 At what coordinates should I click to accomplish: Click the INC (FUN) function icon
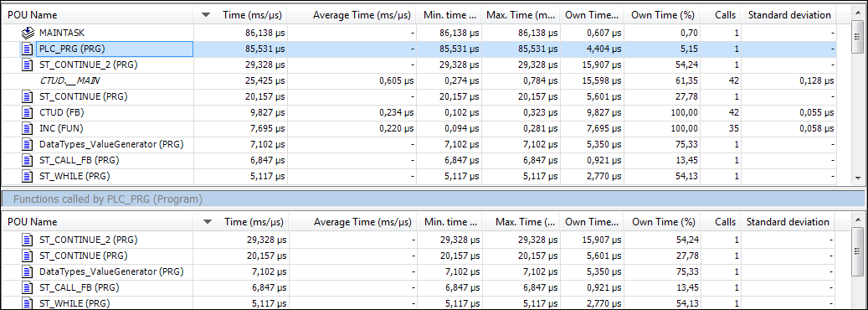point(28,129)
